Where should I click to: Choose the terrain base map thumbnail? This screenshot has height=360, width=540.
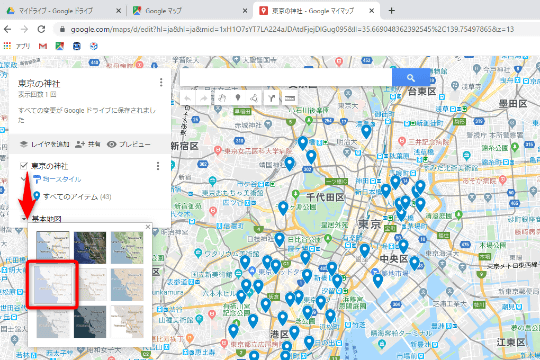(127, 247)
